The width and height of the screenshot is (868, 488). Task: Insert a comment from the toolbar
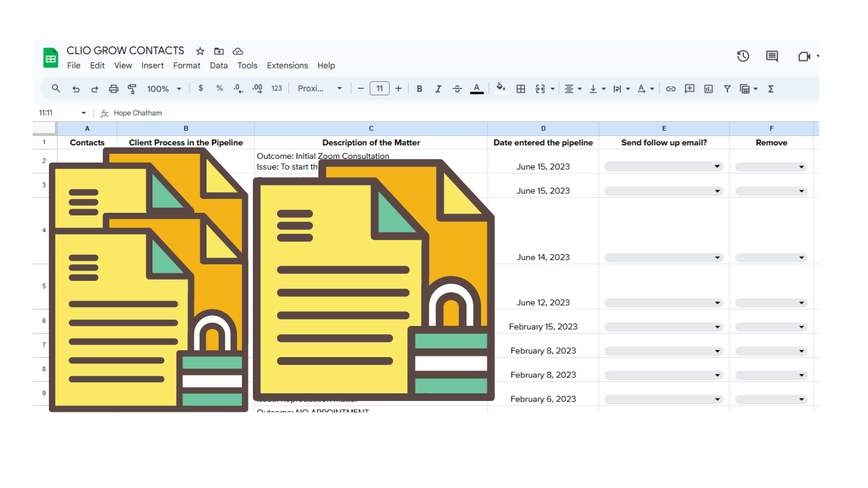[x=689, y=89]
